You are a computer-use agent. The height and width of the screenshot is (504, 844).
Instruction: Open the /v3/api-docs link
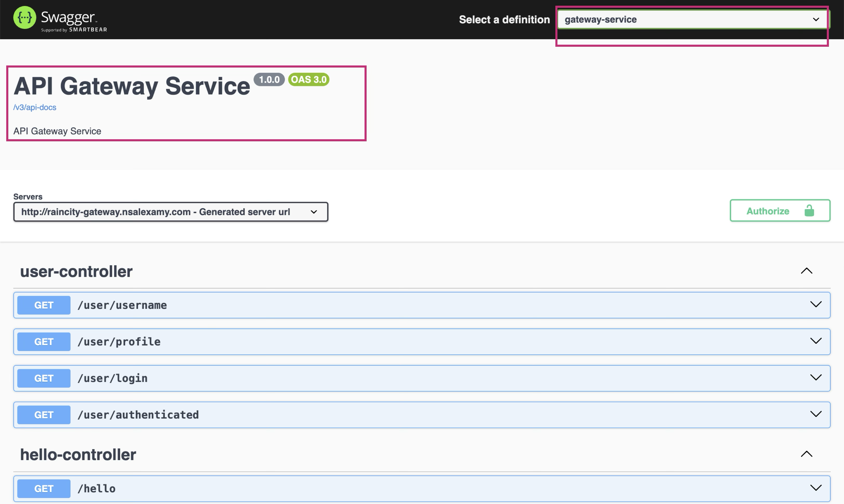pyautogui.click(x=35, y=107)
